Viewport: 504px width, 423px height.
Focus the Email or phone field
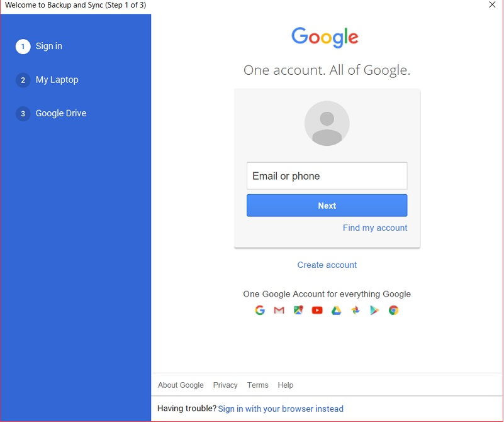327,176
